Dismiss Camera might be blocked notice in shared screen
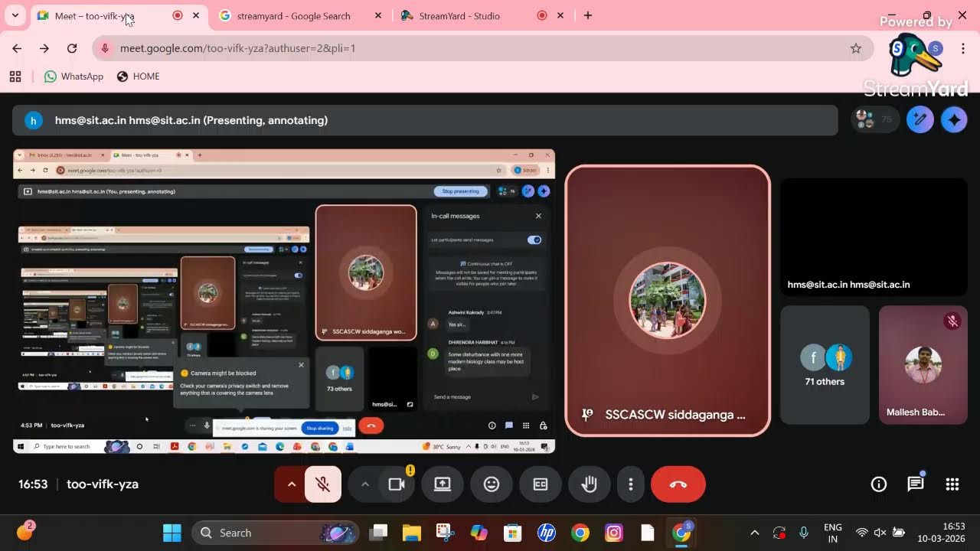 301,365
